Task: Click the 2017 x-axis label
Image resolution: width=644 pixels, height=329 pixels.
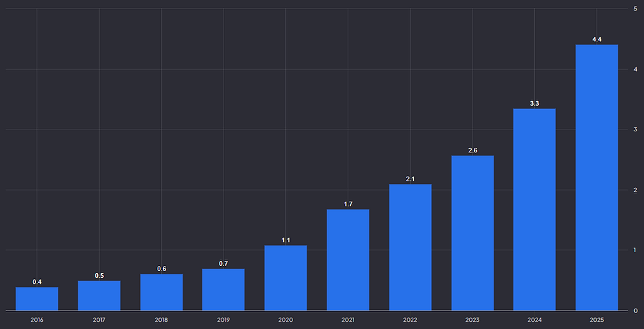Action: click(99, 320)
